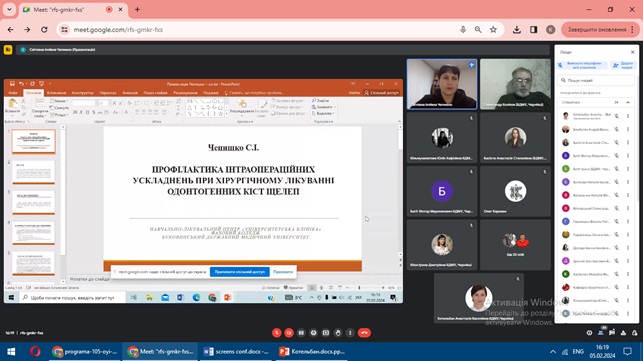The image size is (643, 361).
Task: Open microphone permission icon in address bar
Action: click(x=463, y=30)
